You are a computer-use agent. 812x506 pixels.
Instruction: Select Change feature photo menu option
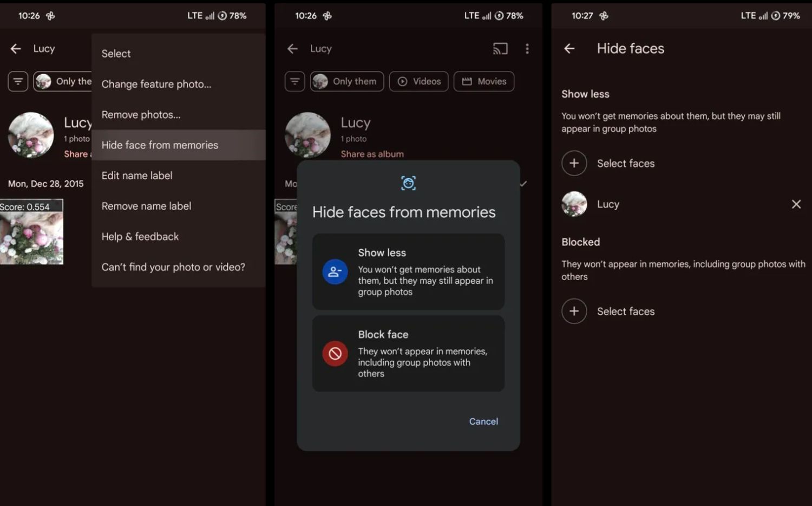point(156,84)
